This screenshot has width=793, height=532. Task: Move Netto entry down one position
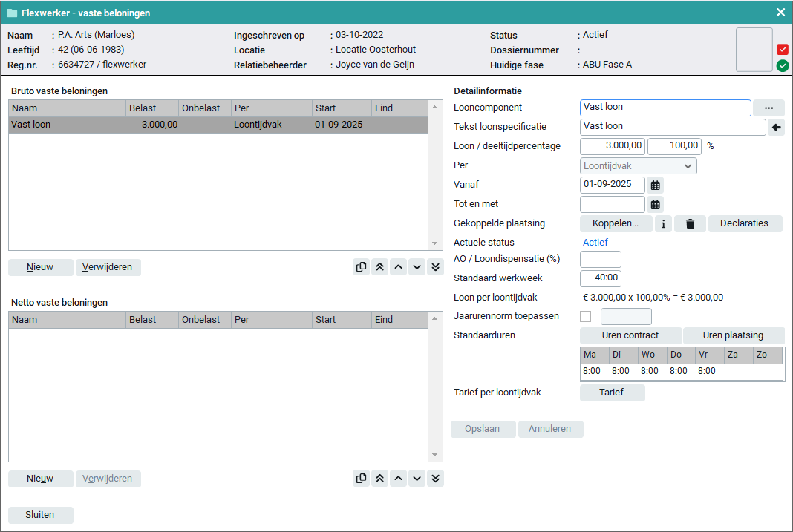pos(417,479)
